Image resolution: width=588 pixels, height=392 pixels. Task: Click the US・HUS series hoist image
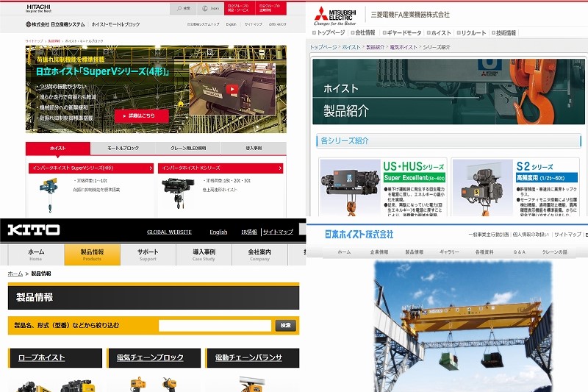click(351, 188)
